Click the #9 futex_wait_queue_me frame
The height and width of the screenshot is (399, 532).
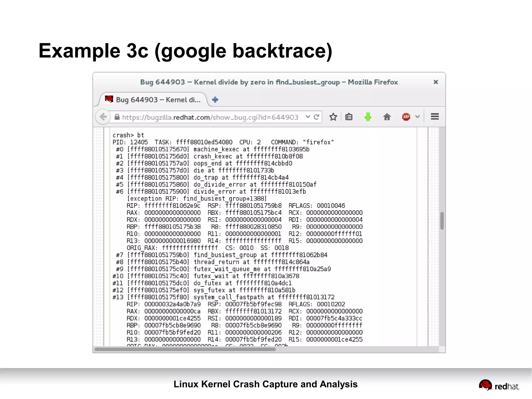223,269
